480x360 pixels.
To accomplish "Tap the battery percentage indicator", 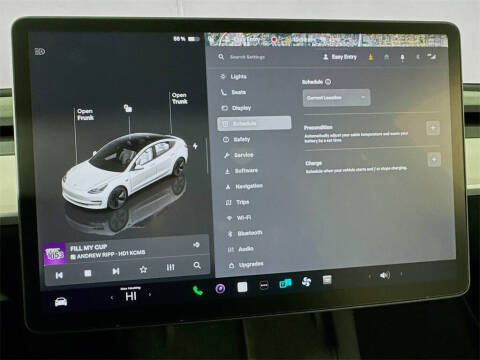I will 186,39.
